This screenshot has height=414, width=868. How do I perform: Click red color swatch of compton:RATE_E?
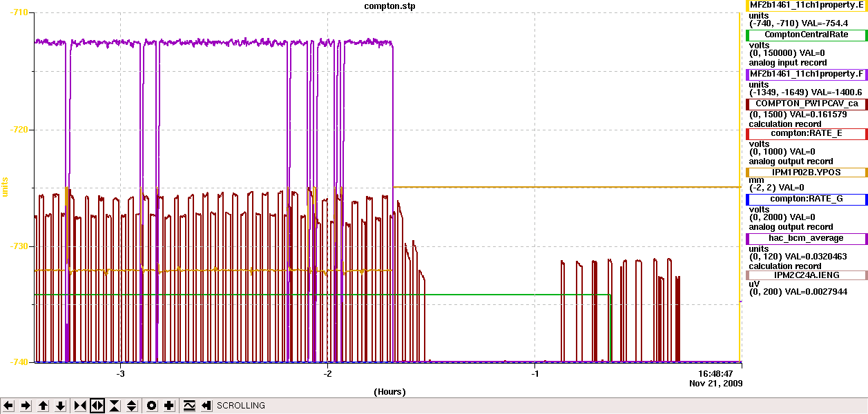[749, 133]
